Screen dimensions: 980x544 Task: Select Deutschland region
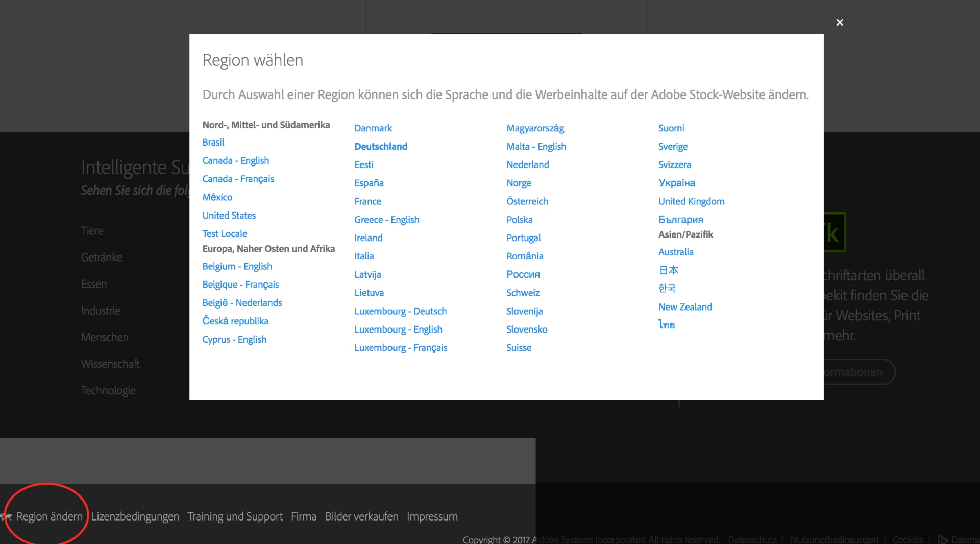[x=381, y=147]
